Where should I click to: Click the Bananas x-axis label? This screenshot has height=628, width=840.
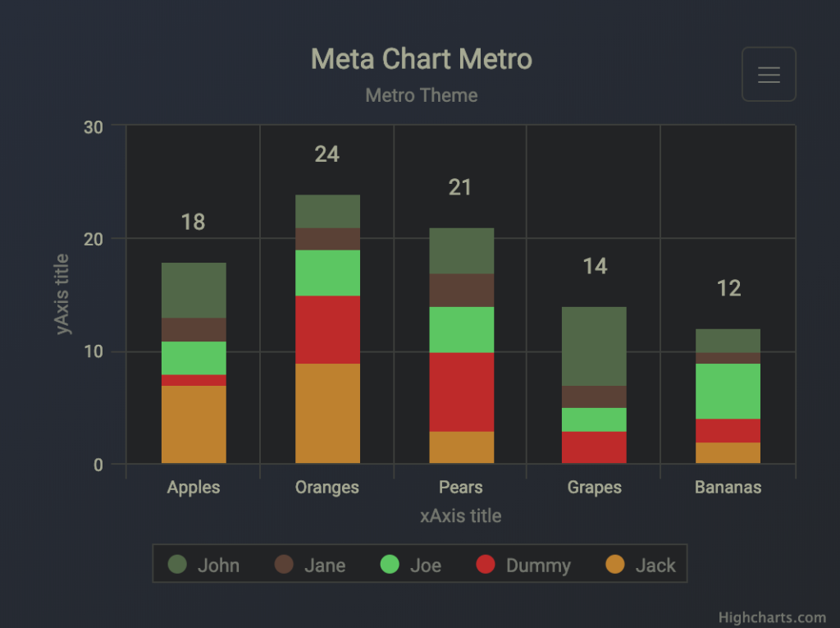point(728,487)
